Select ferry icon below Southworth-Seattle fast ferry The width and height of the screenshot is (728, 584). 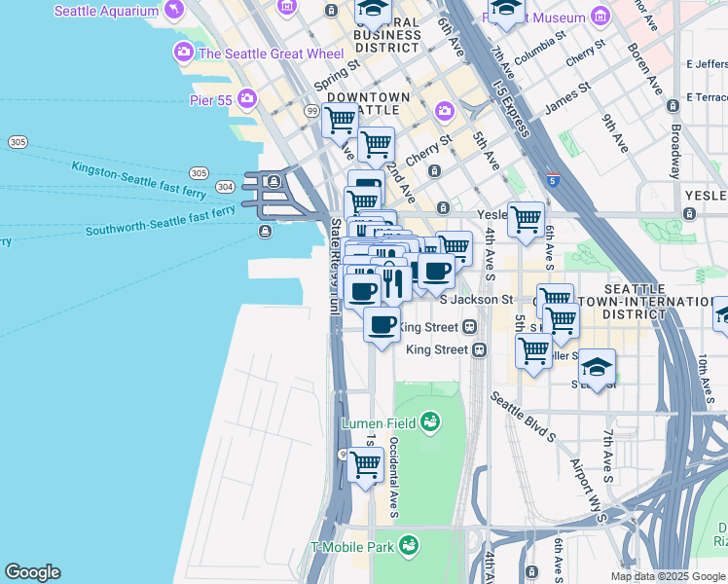(265, 231)
